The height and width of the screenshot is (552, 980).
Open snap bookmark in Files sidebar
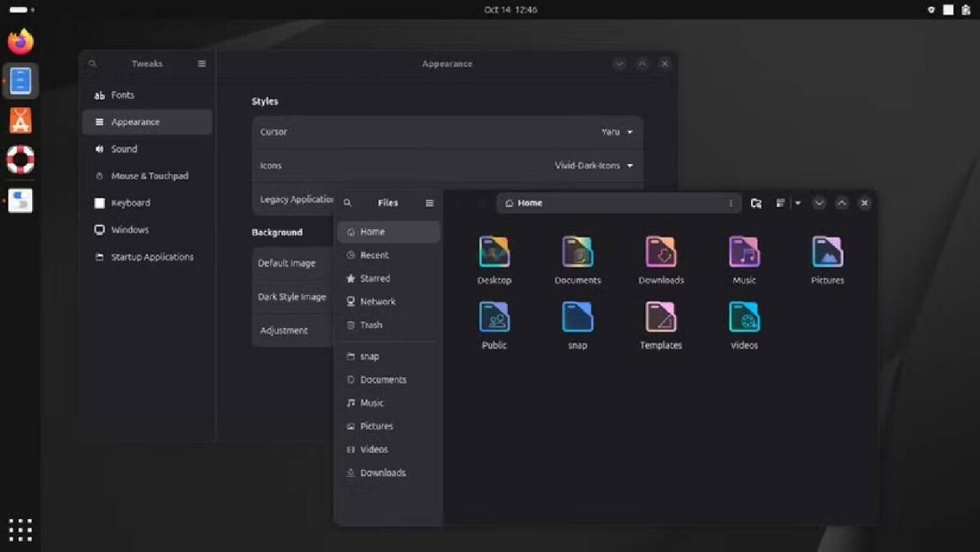point(389,357)
